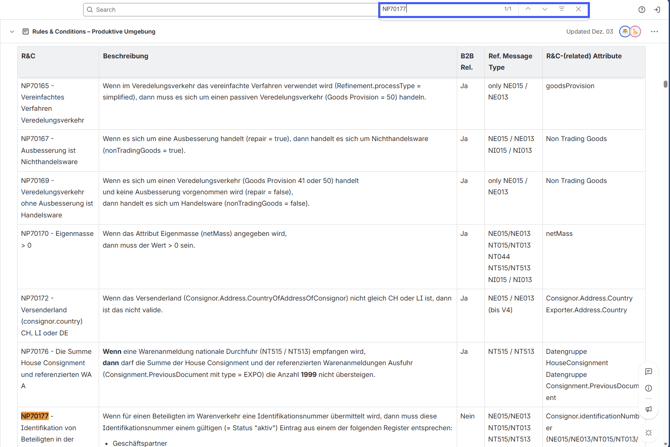Click the first editor avatar
The width and height of the screenshot is (670, 447).
[625, 32]
